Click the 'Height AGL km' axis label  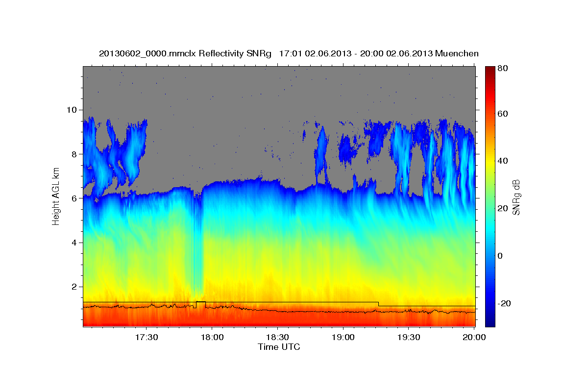point(56,196)
